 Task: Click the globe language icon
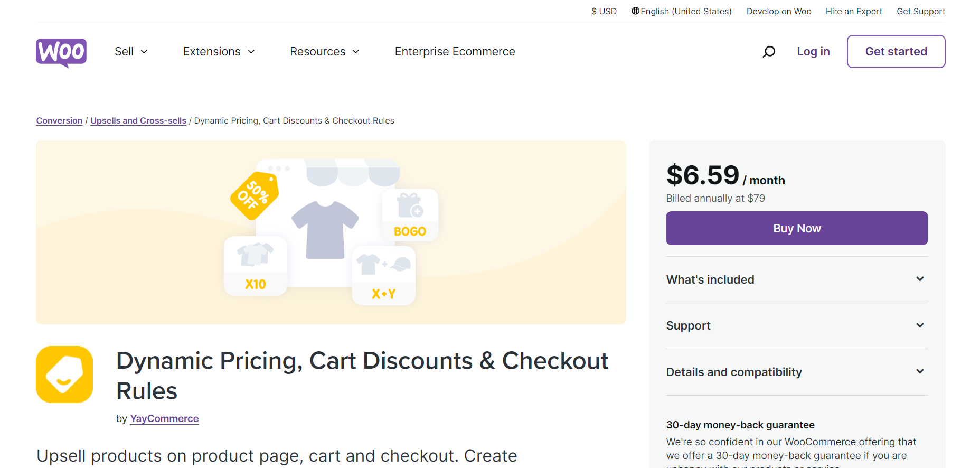[635, 11]
